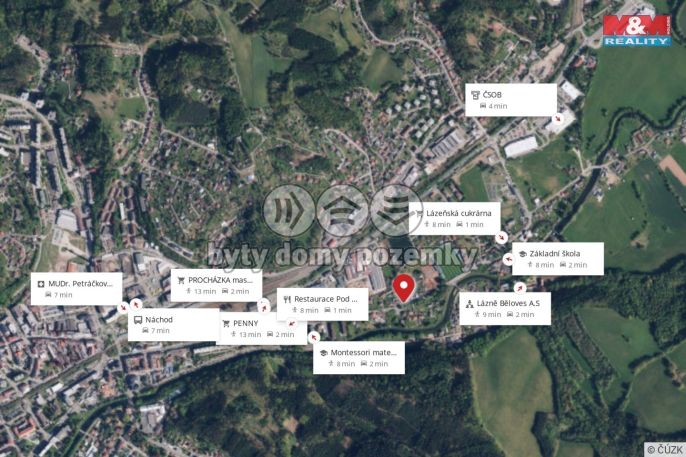Open the PENNY store card
Screen dimensions: 686x457
[262, 328]
